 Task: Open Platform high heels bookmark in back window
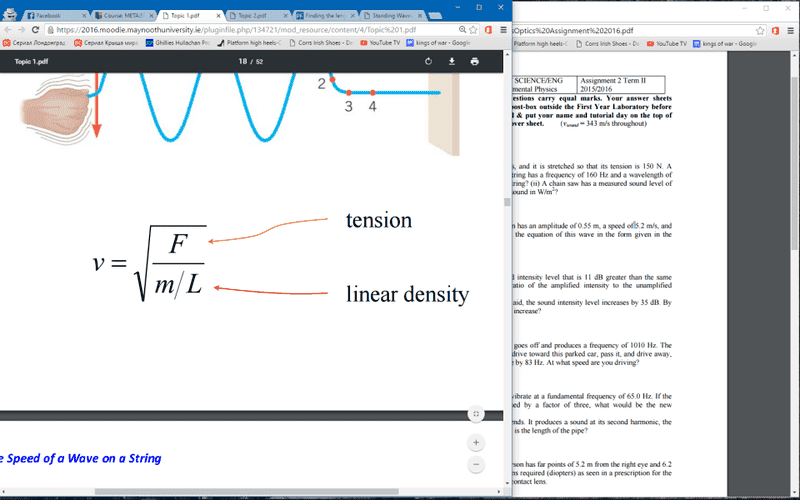(540, 44)
